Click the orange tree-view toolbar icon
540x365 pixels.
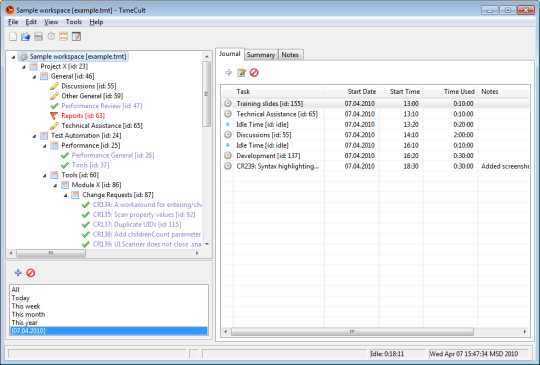[x=63, y=36]
